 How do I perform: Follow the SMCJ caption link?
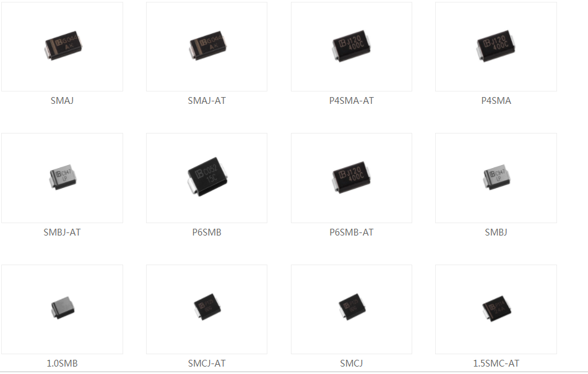pos(352,363)
